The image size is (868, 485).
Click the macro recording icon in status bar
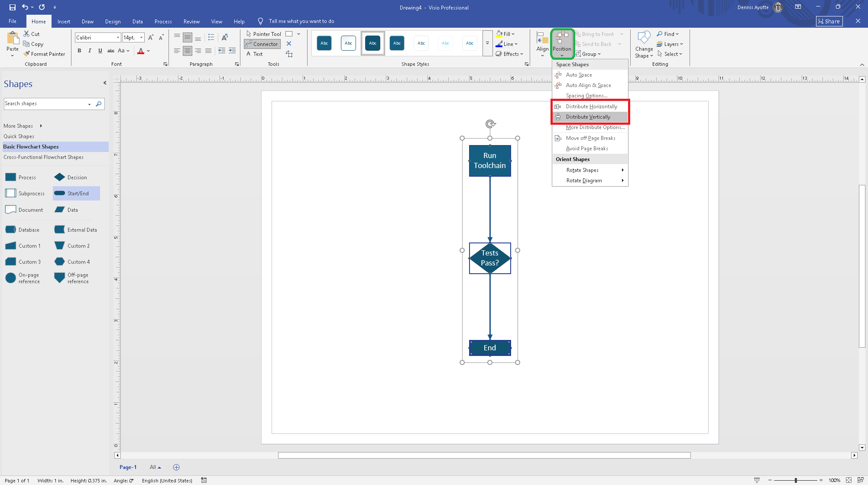[204, 480]
